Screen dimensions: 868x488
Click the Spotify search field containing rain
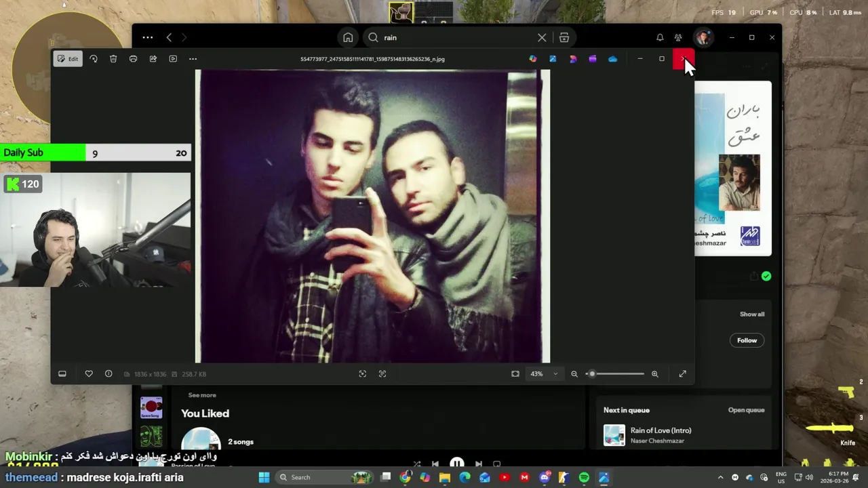pos(456,37)
